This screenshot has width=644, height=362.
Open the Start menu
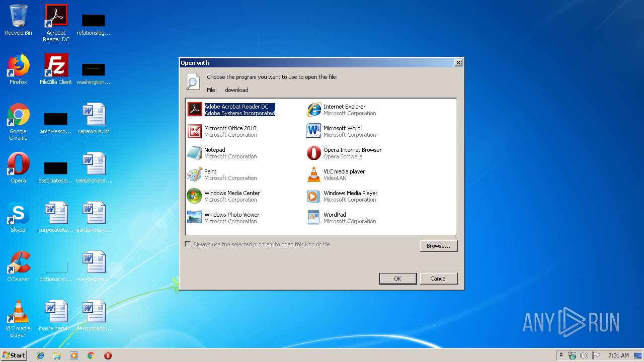[x=14, y=355]
